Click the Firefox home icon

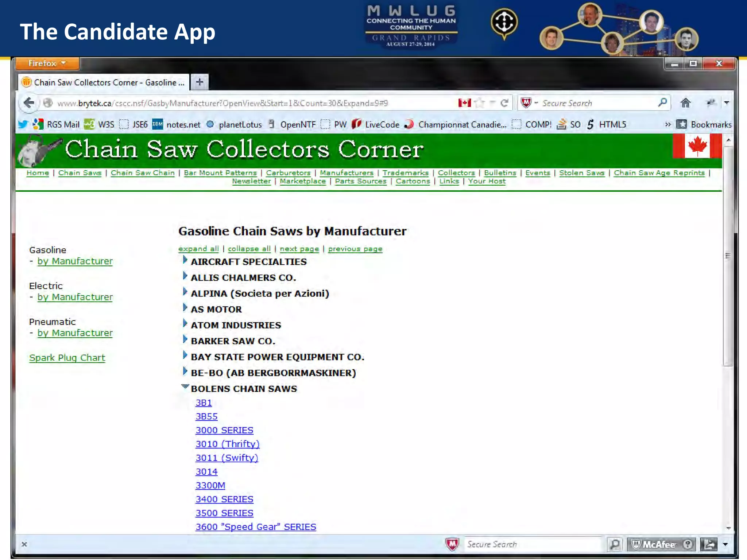[x=685, y=103]
